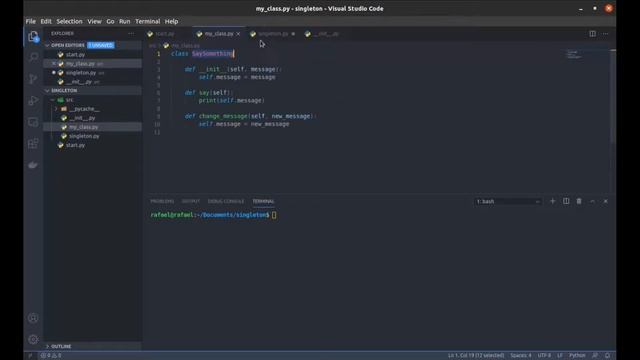Switch to the Debug Console panel tab
Image resolution: width=640 pixels, height=360 pixels.
226,201
